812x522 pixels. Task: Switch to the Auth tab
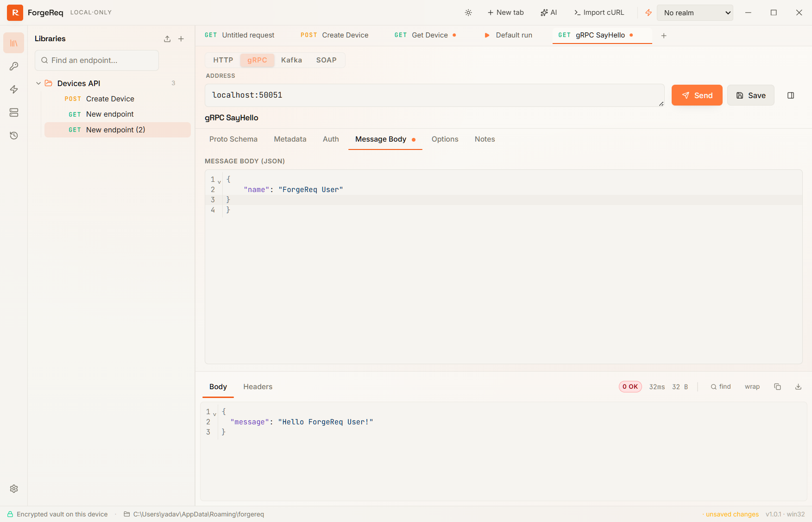[331, 139]
